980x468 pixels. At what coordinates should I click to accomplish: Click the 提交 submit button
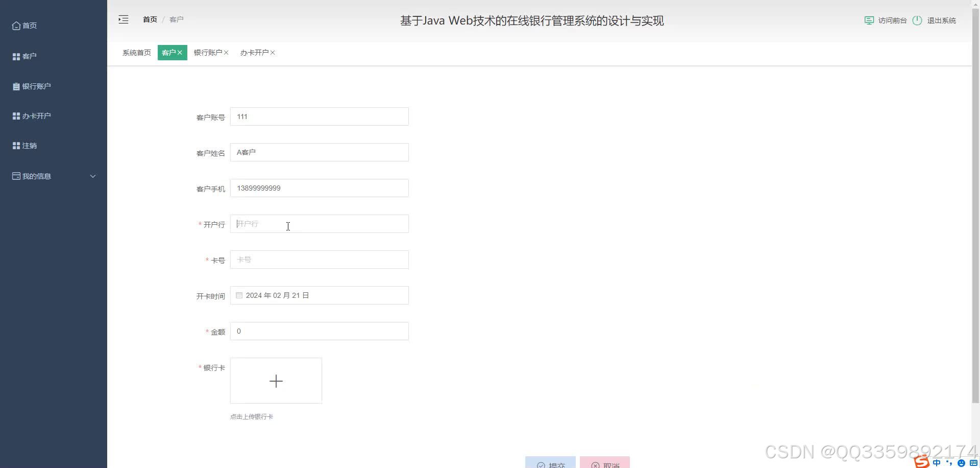[x=550, y=462]
